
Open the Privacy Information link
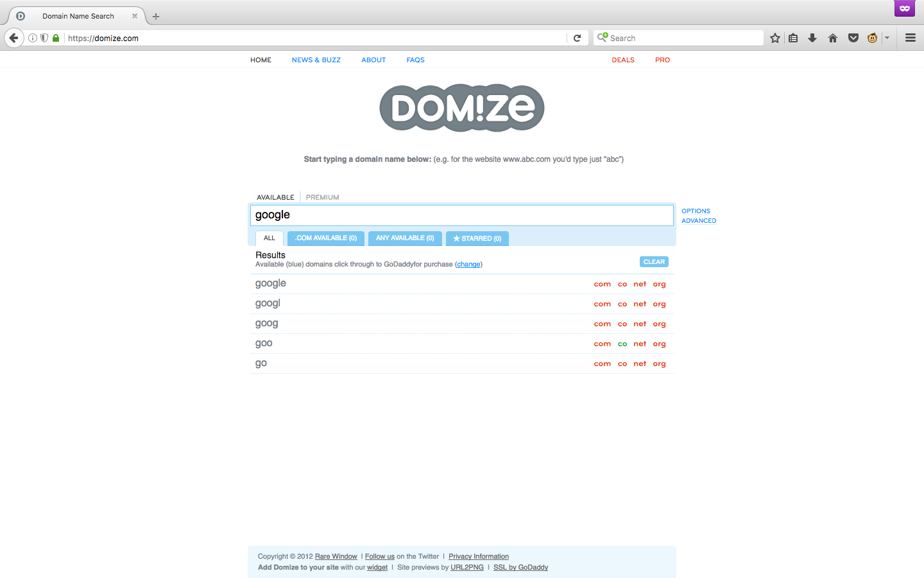tap(479, 556)
